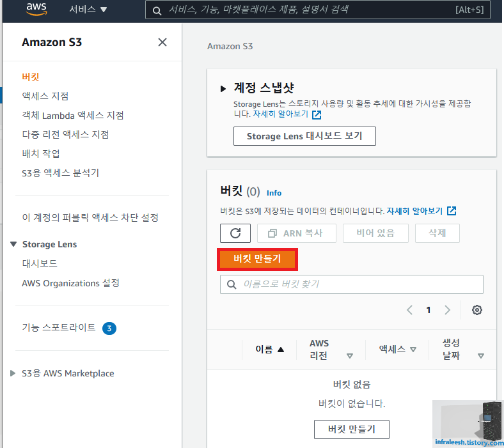Click the blue 3 notification badge
504x448 pixels.
click(x=109, y=328)
